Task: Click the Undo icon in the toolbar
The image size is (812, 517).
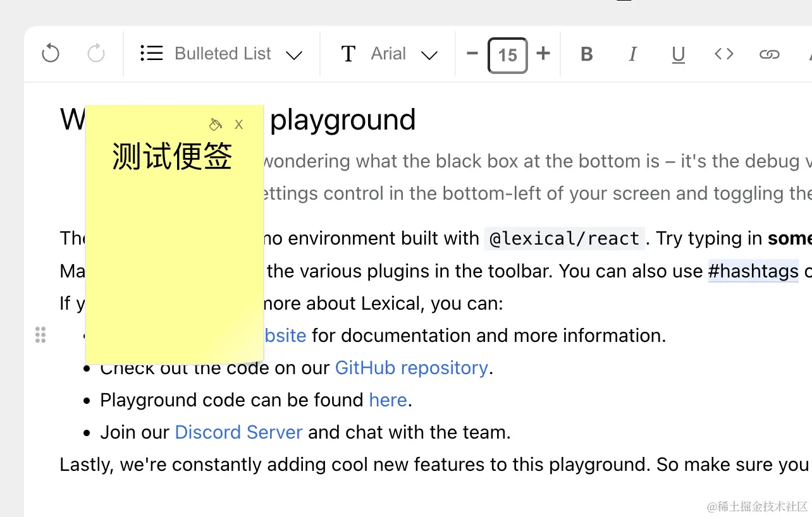Action: [x=50, y=54]
